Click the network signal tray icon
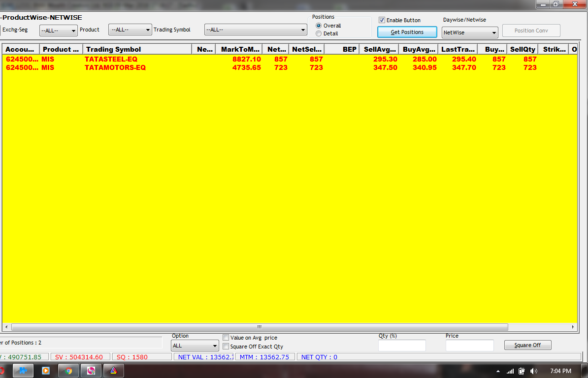The height and width of the screenshot is (378, 588). coord(510,371)
